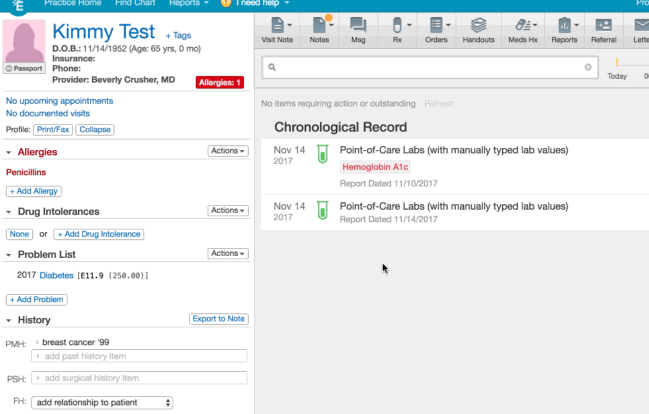Screen dimensions: 649x414
Task: Open the Diabetes problem link
Action: [56, 275]
